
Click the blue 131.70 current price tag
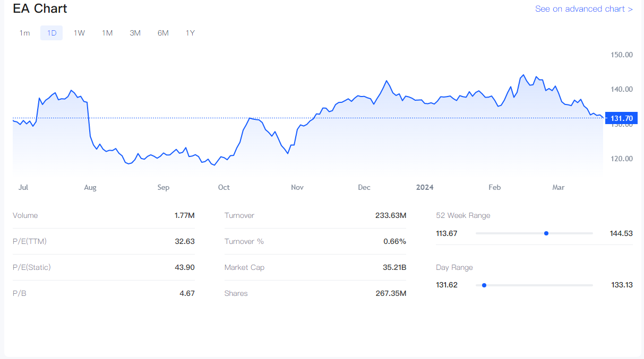point(621,118)
